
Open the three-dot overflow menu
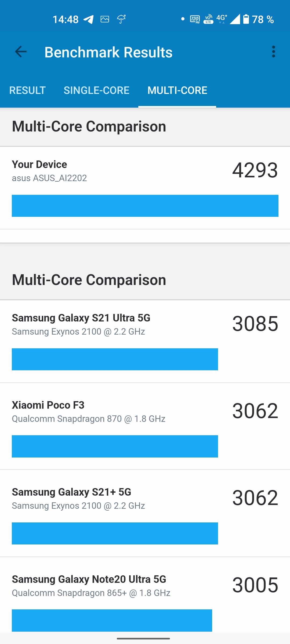click(273, 52)
